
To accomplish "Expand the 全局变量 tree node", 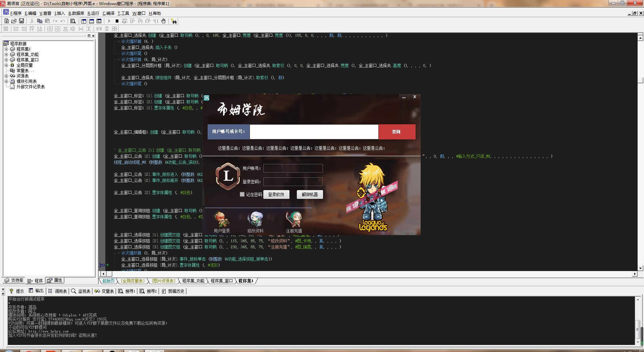I will (6, 65).
